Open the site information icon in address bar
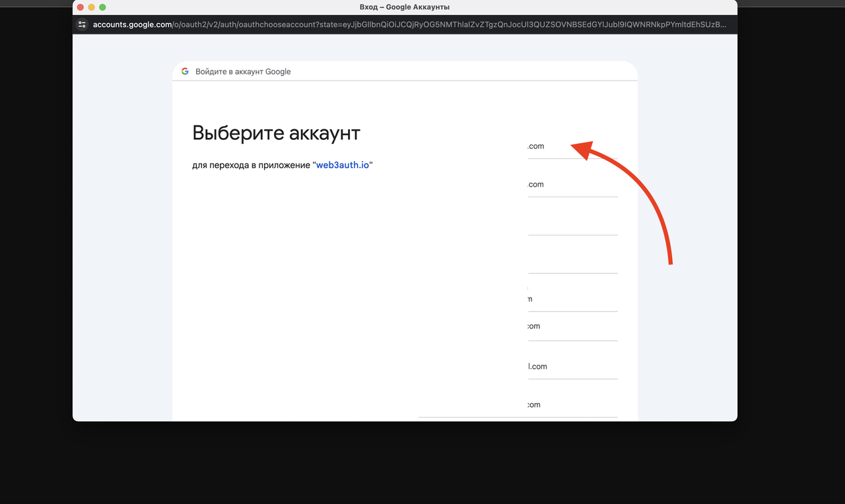Image resolution: width=845 pixels, height=504 pixels. [x=82, y=25]
